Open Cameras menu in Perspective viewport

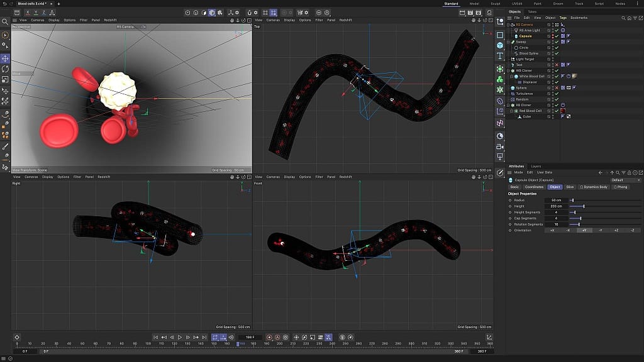[x=37, y=20]
